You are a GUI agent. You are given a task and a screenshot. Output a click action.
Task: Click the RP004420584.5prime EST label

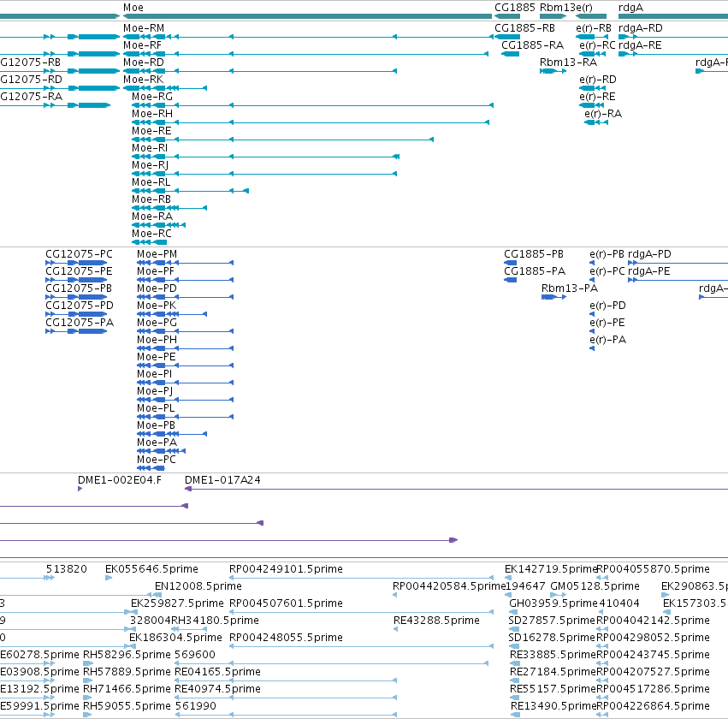point(449,586)
